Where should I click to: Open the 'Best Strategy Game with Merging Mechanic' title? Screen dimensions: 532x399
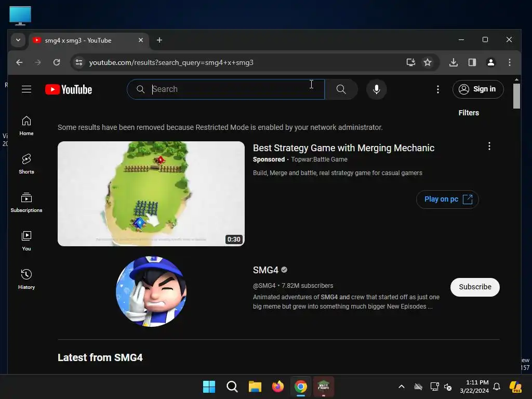(343, 148)
